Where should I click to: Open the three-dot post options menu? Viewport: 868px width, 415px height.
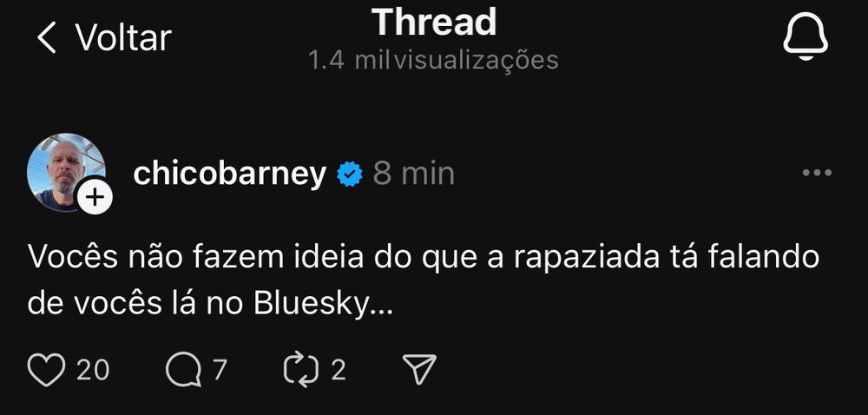(x=817, y=173)
